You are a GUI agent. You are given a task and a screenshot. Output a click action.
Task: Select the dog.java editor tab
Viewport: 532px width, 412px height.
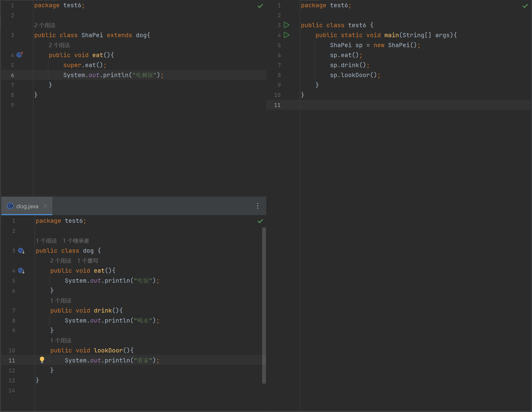pos(27,206)
